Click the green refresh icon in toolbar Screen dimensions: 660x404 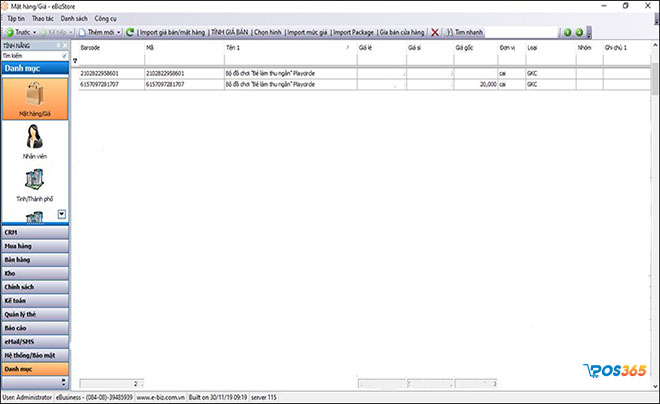pyautogui.click(x=130, y=32)
